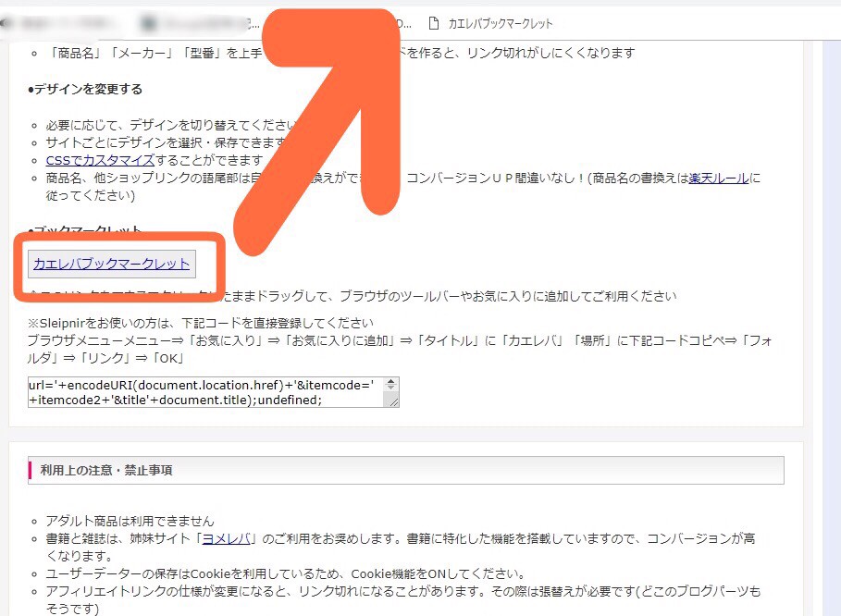Click the アダルト商品は利用できません line

coord(130,521)
